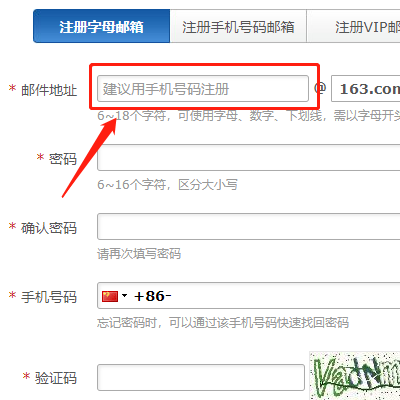Screen dimensions: 400x400
Task: Focus the 邮件地址 input field
Action: click(x=203, y=89)
